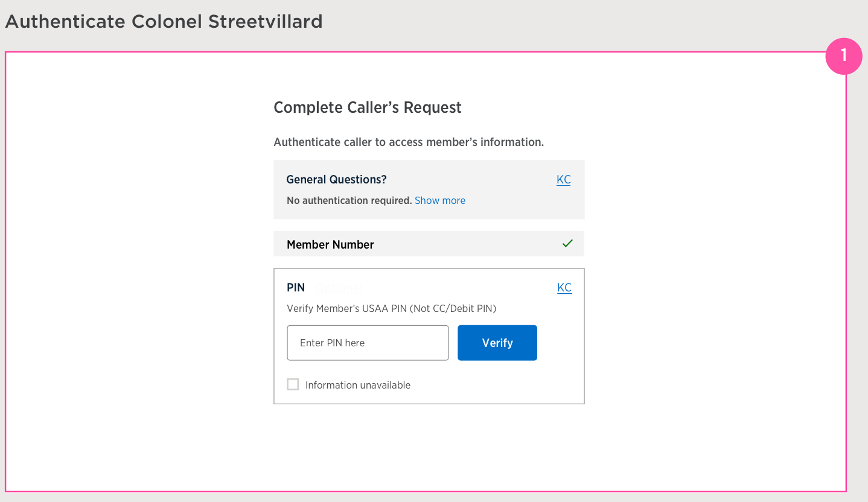This screenshot has width=868, height=502.
Task: Click the Member Number label text
Action: click(330, 244)
